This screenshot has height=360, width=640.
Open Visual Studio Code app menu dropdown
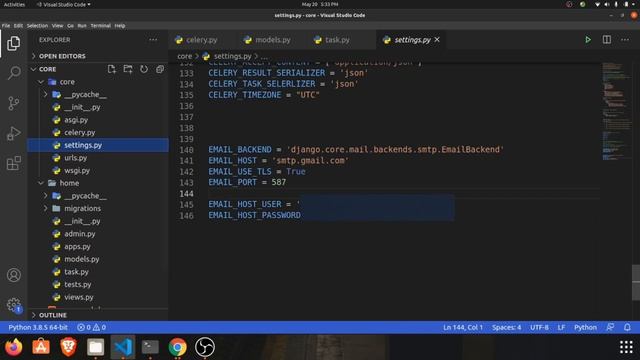tap(63, 4)
